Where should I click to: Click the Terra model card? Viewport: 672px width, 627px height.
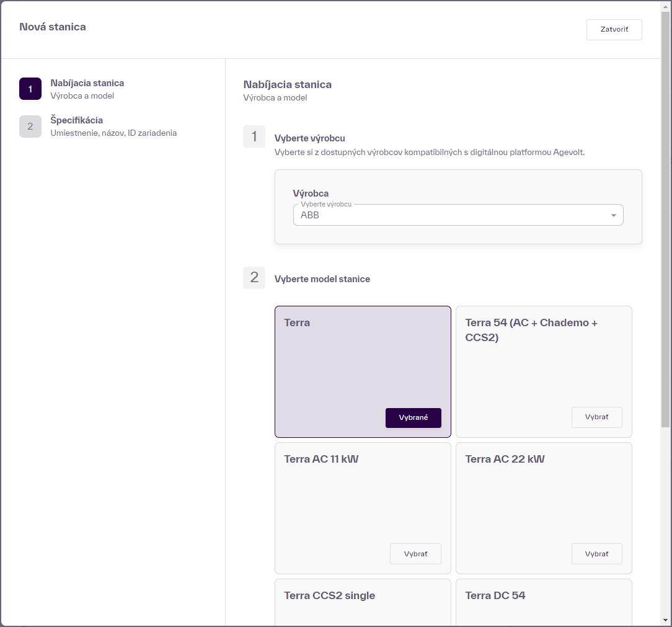point(363,371)
